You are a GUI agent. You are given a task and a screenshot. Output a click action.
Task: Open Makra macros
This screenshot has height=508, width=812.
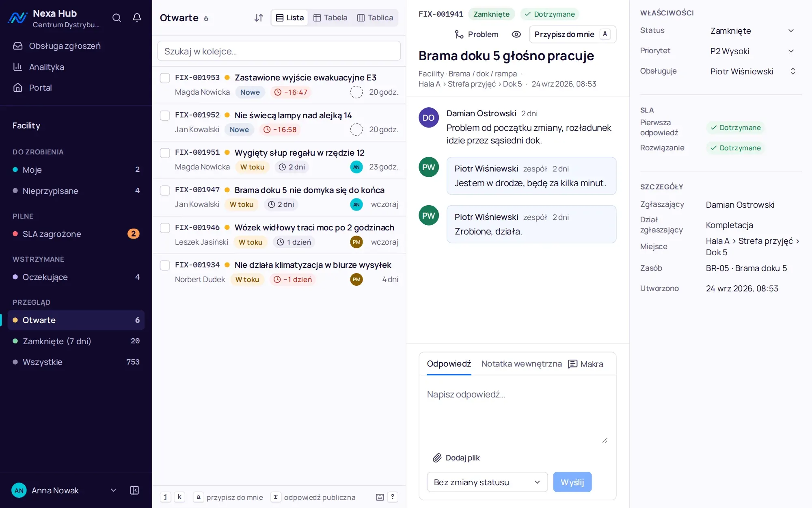(585, 364)
